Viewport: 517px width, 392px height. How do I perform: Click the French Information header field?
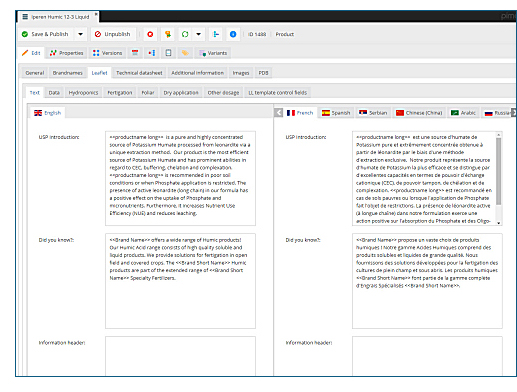point(427,356)
